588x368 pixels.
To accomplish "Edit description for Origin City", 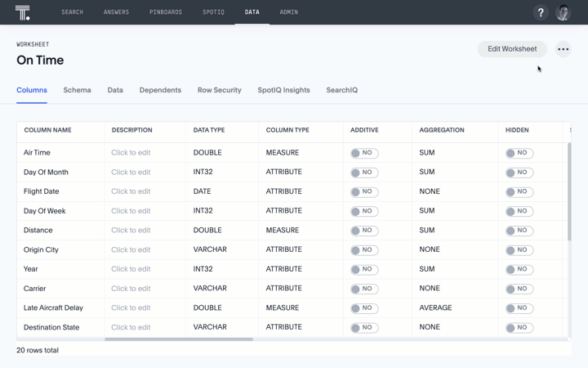I will coord(131,249).
